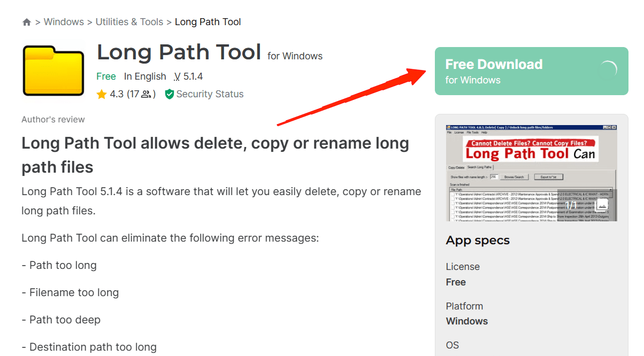
Task: Click the In English language label
Action: (145, 76)
